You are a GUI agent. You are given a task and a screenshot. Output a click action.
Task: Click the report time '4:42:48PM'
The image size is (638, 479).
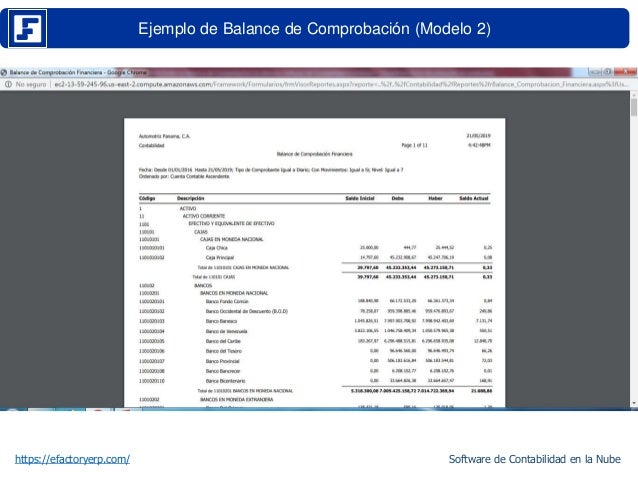(x=479, y=145)
